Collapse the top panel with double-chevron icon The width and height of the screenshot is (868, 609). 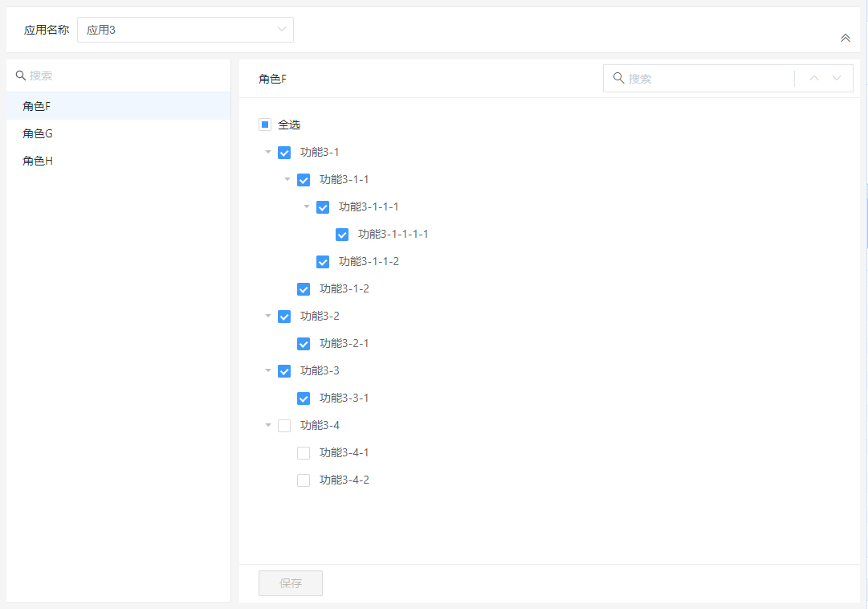[x=845, y=38]
